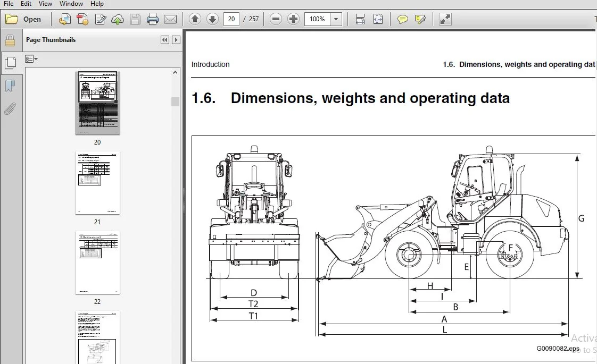This screenshot has height=364, width=597.
Task: Select the partially visible page 23 thumbnail
Action: pos(97,337)
